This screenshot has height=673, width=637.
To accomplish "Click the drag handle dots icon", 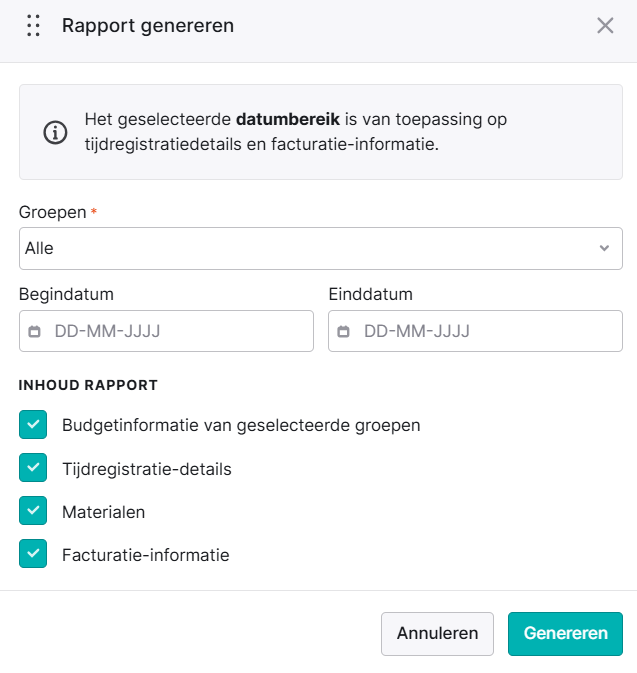I will [33, 25].
